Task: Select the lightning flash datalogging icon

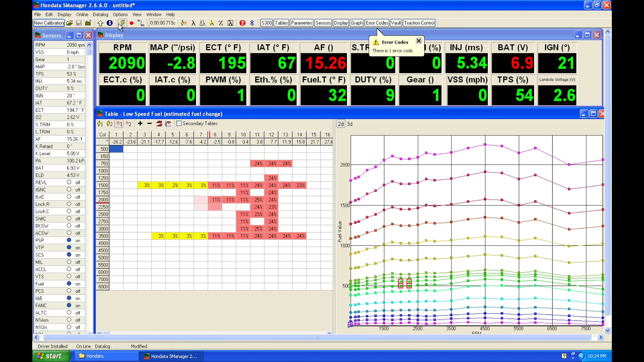Action: 122,23
